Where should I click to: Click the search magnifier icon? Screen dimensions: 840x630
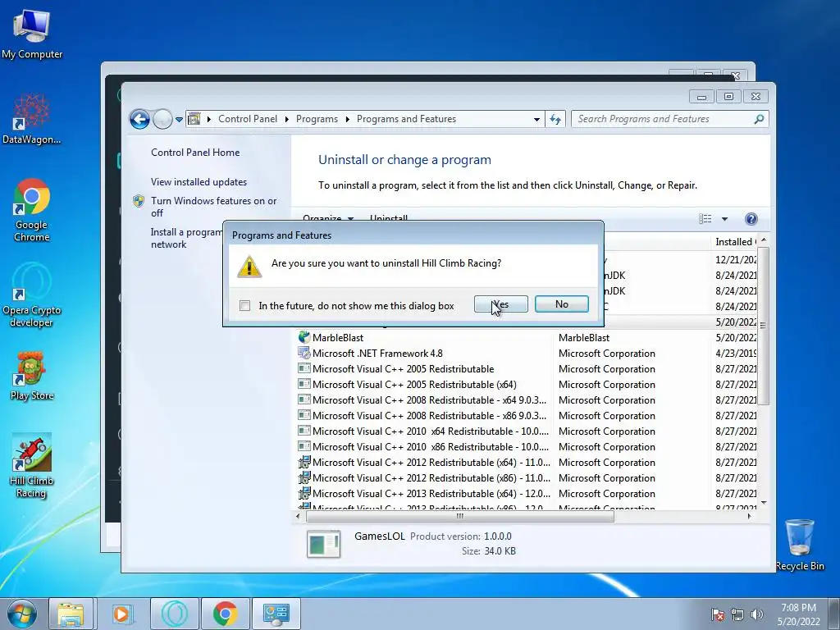point(759,119)
